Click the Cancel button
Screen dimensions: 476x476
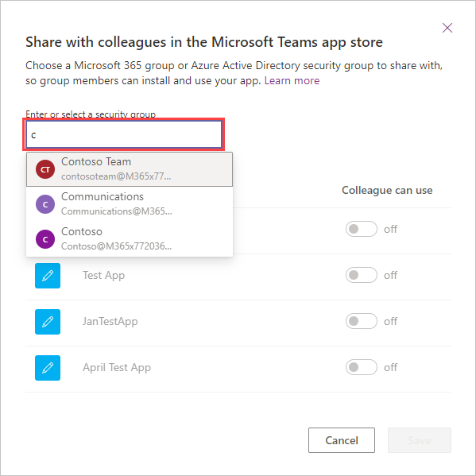[x=342, y=440]
